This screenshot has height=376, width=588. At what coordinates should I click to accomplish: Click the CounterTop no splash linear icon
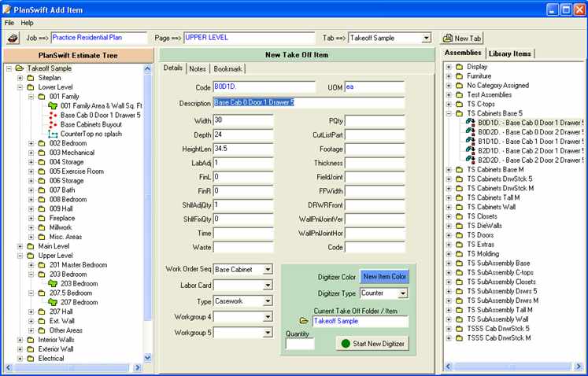pyautogui.click(x=53, y=135)
